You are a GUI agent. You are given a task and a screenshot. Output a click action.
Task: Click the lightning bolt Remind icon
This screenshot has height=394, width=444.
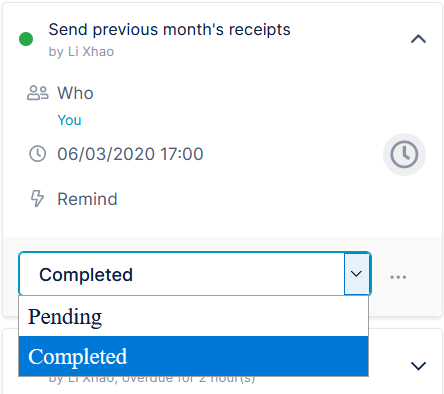(37, 199)
